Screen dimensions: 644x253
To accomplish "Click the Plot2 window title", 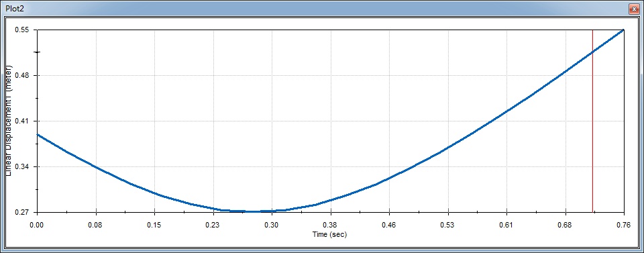I will coord(15,8).
